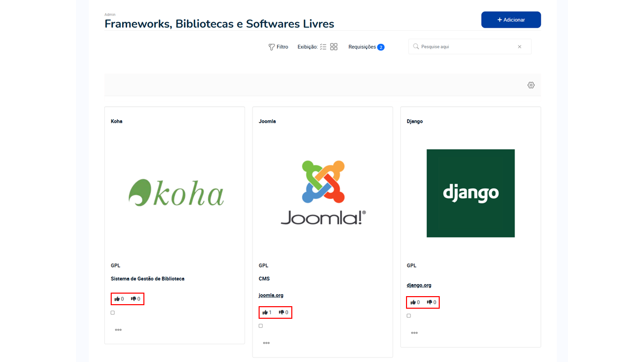Click the Koha card title
The height and width of the screenshot is (362, 644).
(x=117, y=121)
